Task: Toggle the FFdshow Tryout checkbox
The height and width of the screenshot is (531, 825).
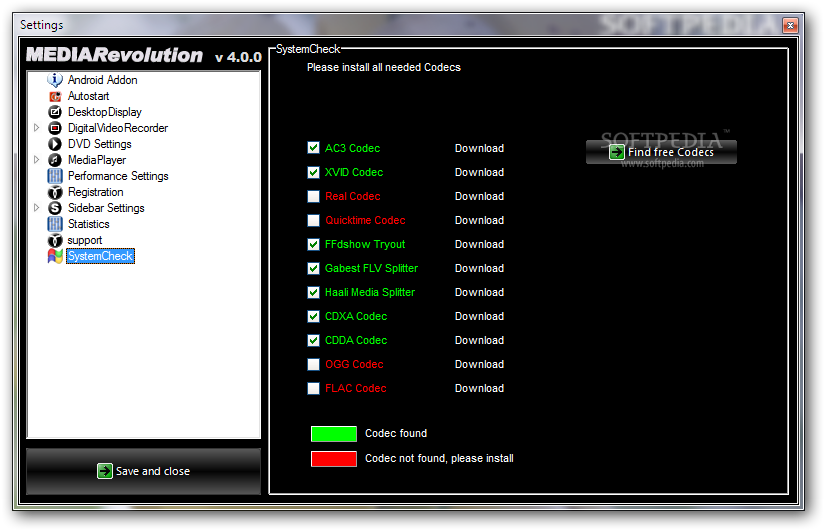Action: pyautogui.click(x=314, y=244)
